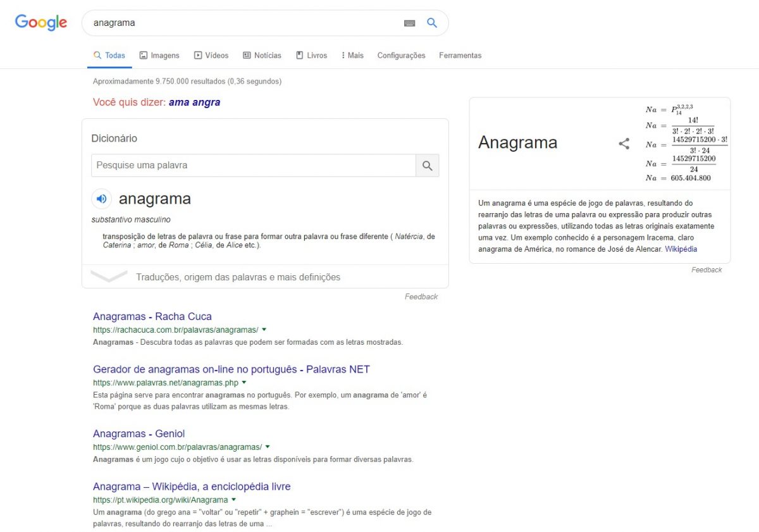Open the Anagrama formula thumbnail image
This screenshot has height=532, width=759.
pos(686,143)
